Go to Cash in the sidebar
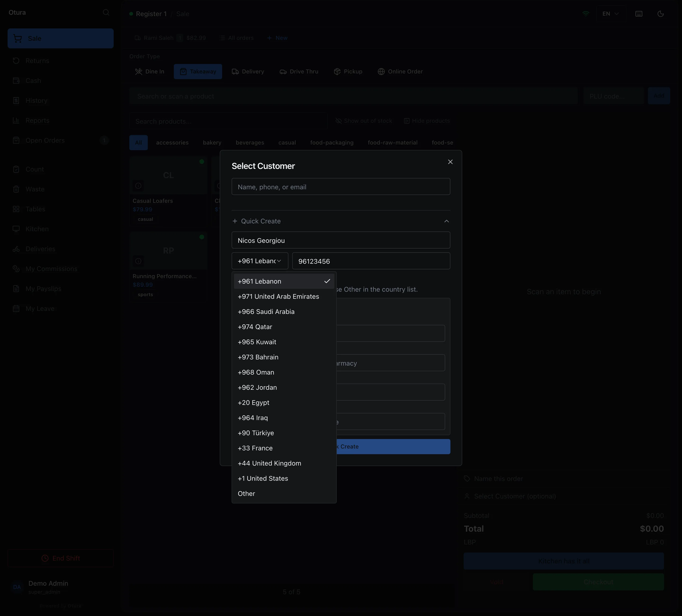Screen dimensions: 682x616 coord(61,81)
